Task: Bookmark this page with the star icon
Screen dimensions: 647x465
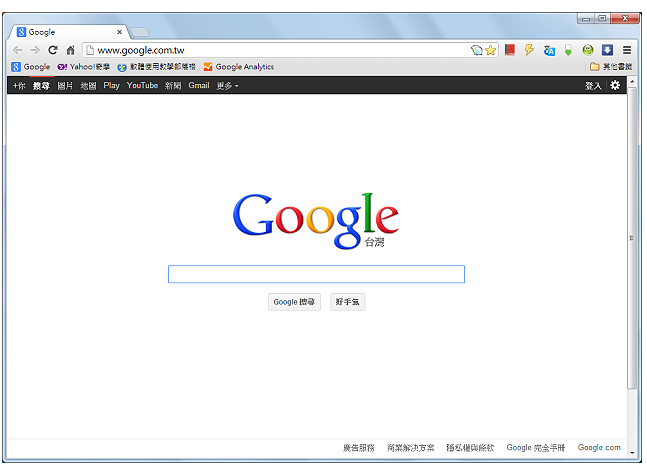Action: (x=491, y=50)
